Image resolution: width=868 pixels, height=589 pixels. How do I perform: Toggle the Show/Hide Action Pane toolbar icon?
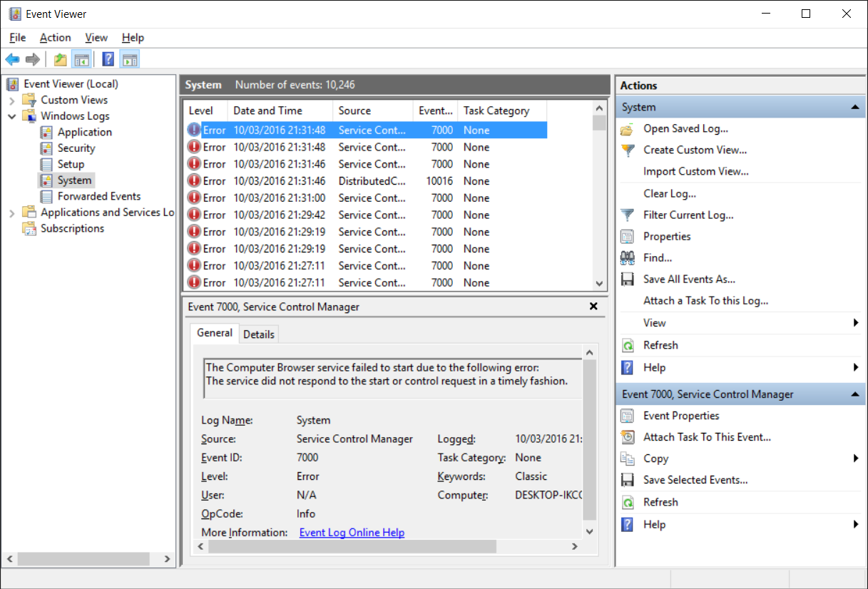pos(129,59)
